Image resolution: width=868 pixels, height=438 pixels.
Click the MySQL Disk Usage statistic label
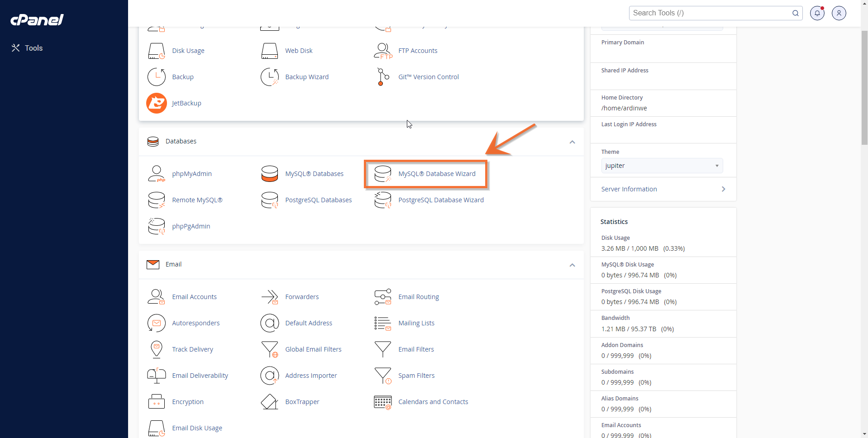[x=627, y=265]
